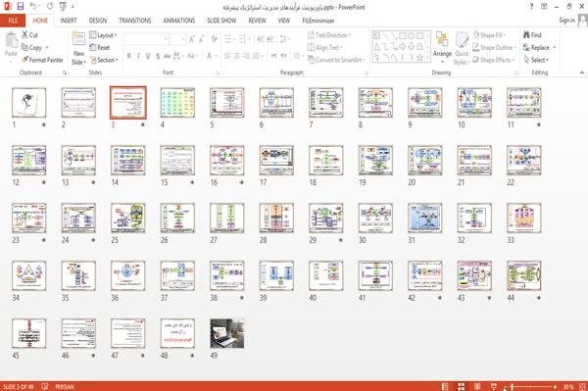Switch to the TRANSITIONS tab
The height and width of the screenshot is (391, 588).
(135, 21)
